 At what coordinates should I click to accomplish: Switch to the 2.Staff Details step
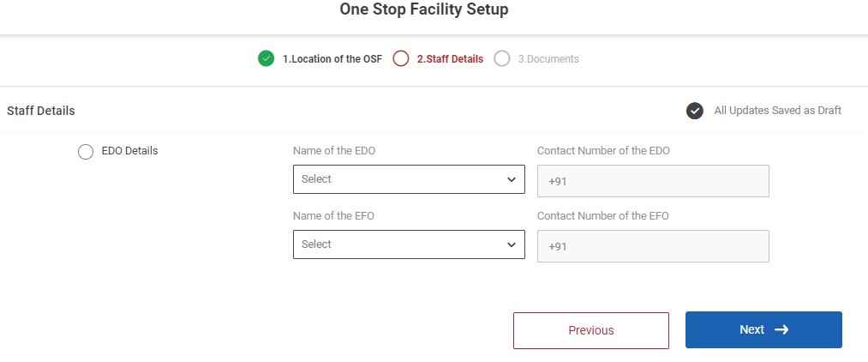click(x=450, y=59)
